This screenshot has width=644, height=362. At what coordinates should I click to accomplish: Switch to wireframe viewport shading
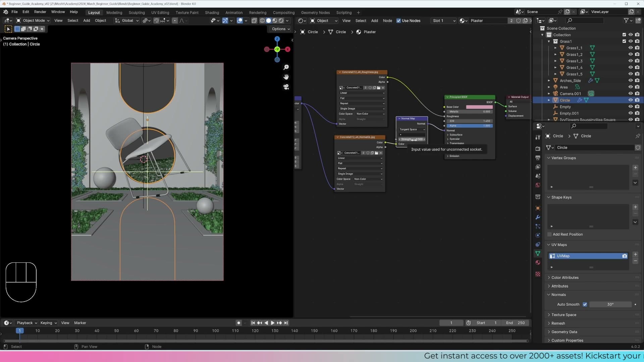(262, 21)
